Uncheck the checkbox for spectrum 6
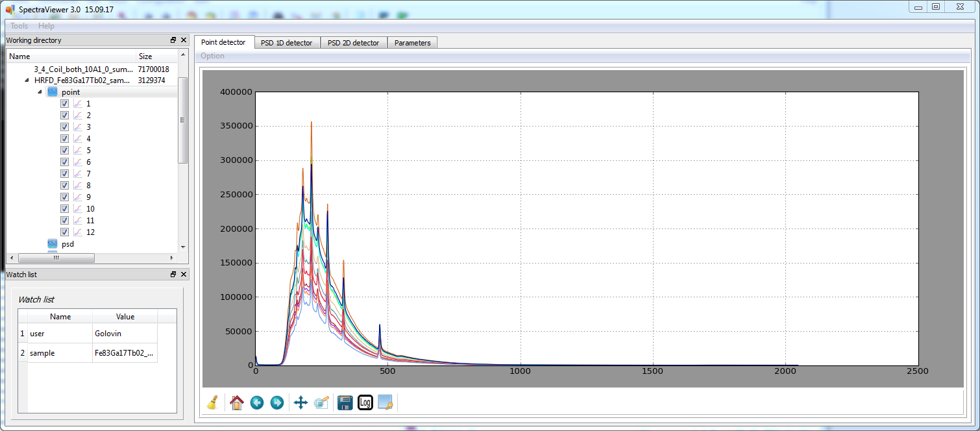The image size is (980, 431). point(64,162)
